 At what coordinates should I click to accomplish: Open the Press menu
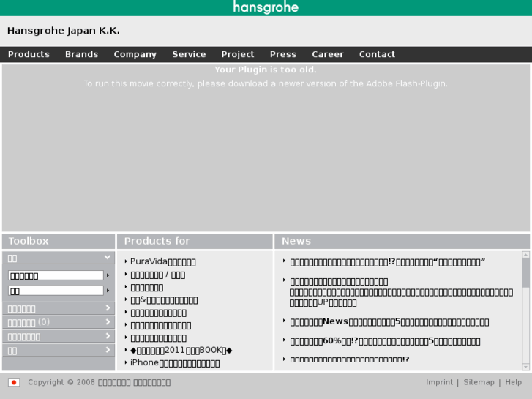283,54
